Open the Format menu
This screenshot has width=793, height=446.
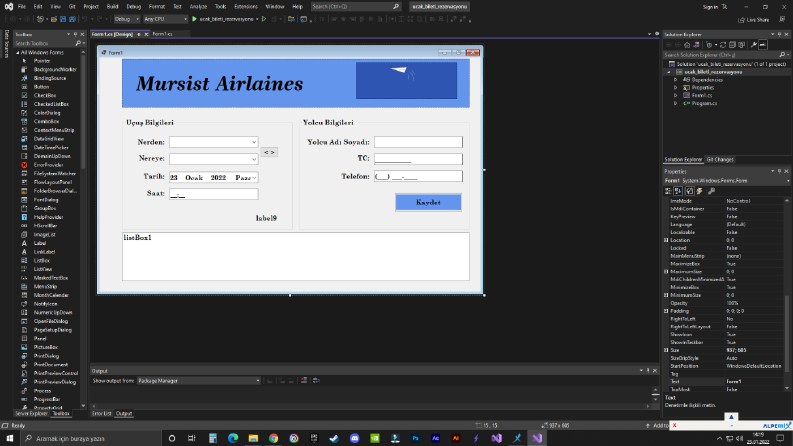coord(157,7)
